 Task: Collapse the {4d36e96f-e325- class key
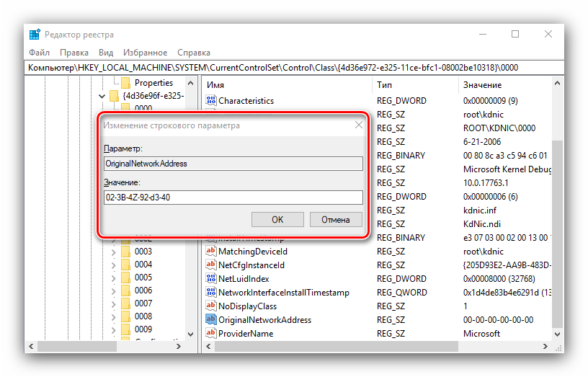coord(102,96)
